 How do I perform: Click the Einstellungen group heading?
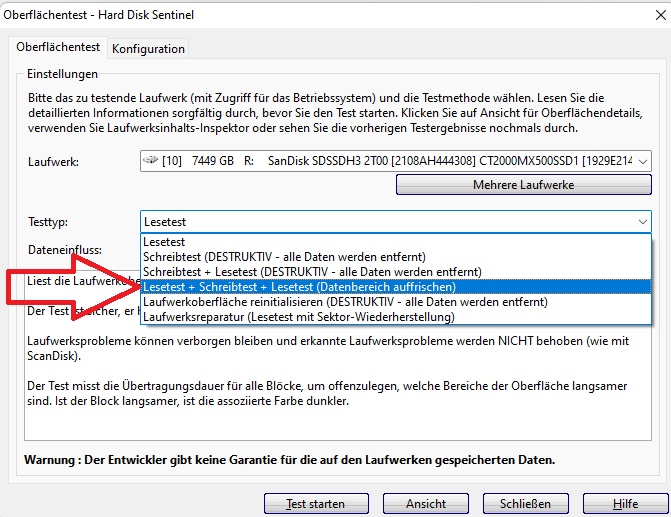pos(62,74)
